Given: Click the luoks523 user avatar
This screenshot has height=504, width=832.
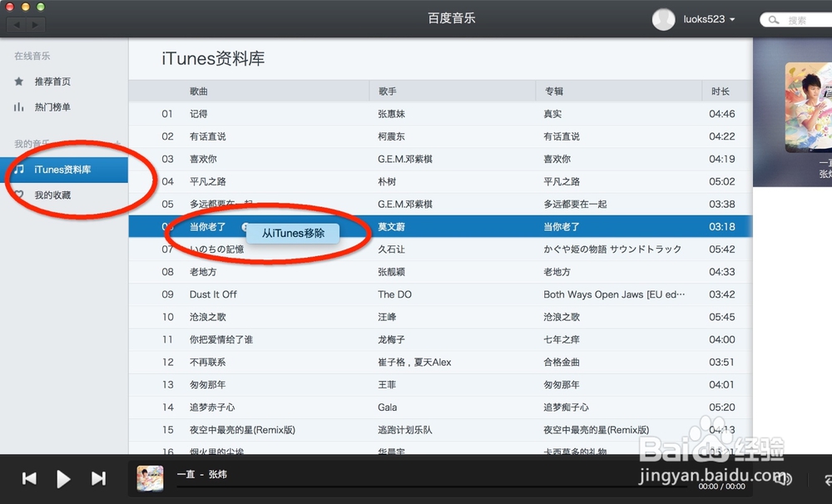Looking at the screenshot, I should (663, 19).
